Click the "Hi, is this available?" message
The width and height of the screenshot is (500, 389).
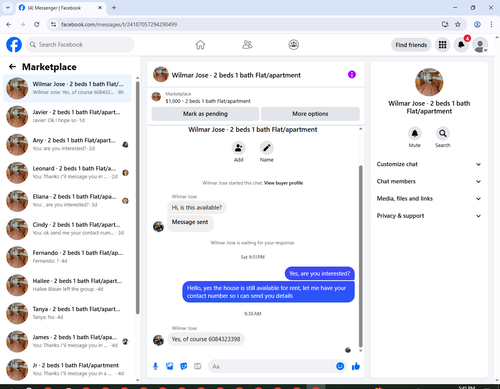click(x=197, y=207)
